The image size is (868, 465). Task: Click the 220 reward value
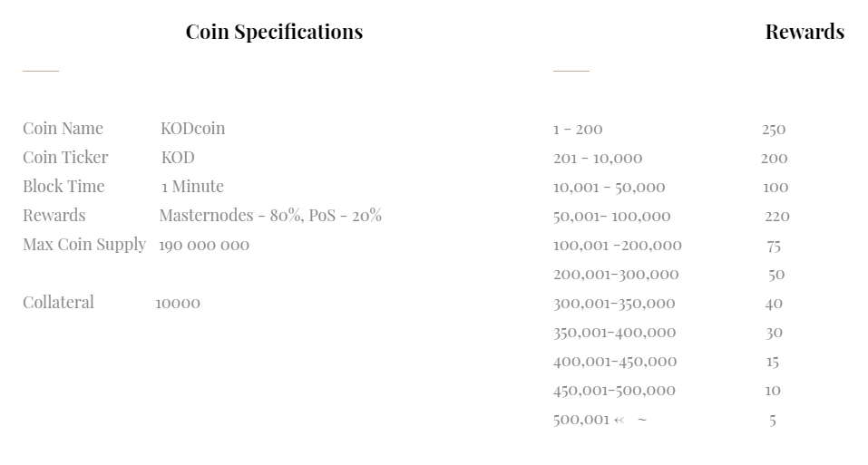(x=777, y=216)
